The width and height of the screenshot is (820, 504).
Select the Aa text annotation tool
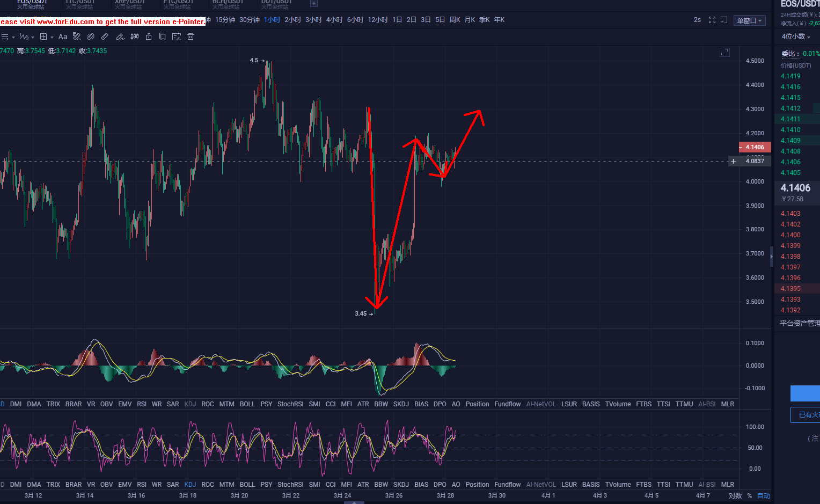pos(63,37)
